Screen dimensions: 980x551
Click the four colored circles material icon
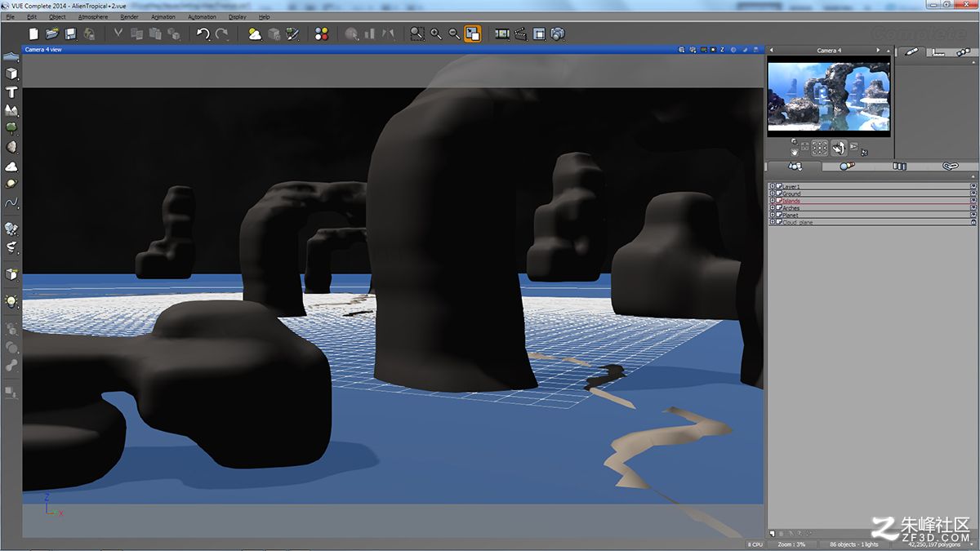click(x=322, y=33)
